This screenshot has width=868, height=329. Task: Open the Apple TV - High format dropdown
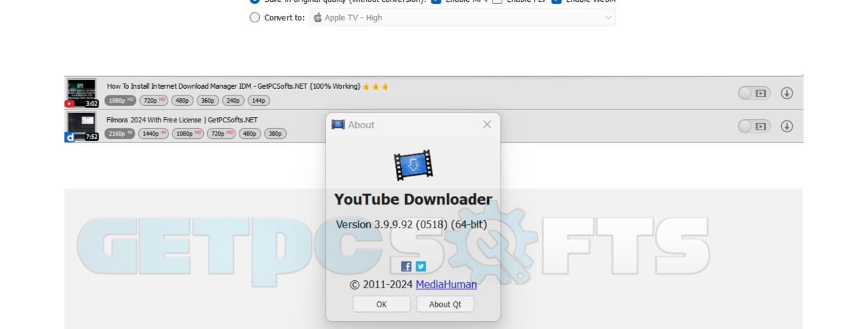(x=462, y=18)
